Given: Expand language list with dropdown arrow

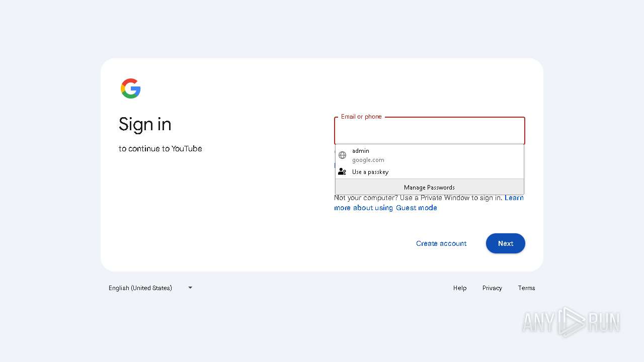Looking at the screenshot, I should [x=190, y=288].
